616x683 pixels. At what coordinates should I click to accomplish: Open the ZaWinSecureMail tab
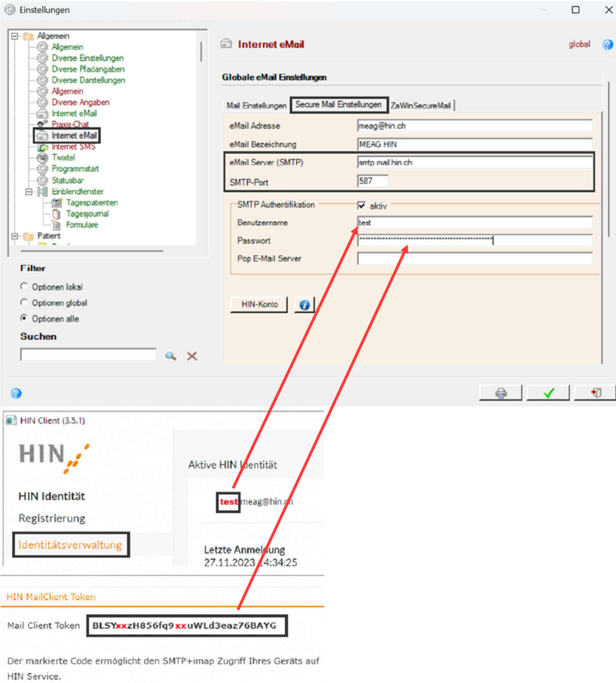421,105
